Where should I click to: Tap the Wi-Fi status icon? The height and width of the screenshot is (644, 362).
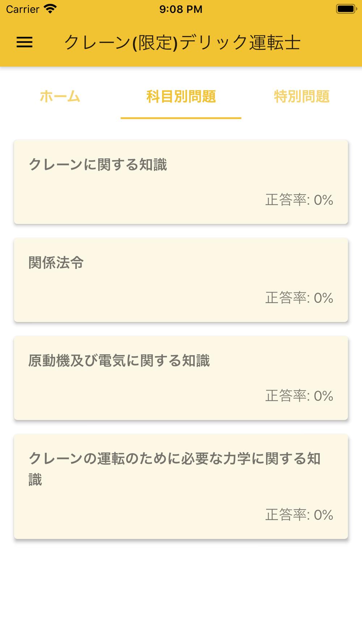pos(50,9)
